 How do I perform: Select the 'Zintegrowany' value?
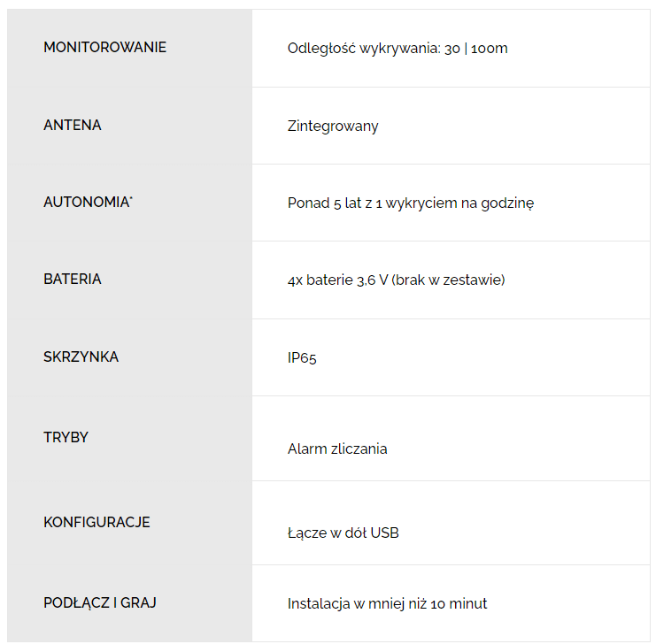(x=333, y=126)
